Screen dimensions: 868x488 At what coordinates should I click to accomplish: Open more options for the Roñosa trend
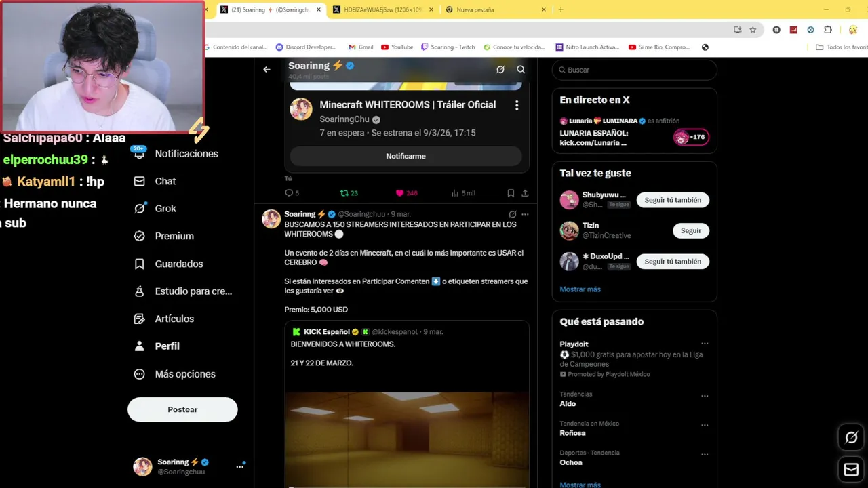pos(705,426)
